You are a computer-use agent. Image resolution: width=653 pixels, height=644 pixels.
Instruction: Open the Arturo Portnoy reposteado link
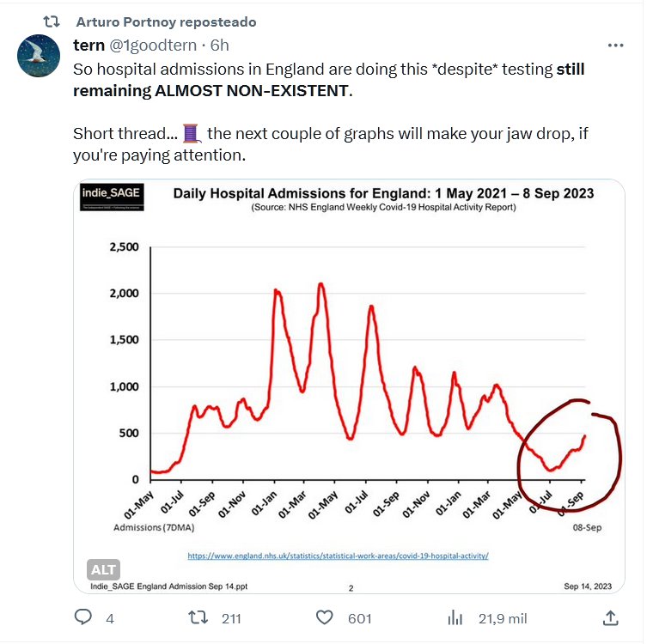tap(166, 21)
